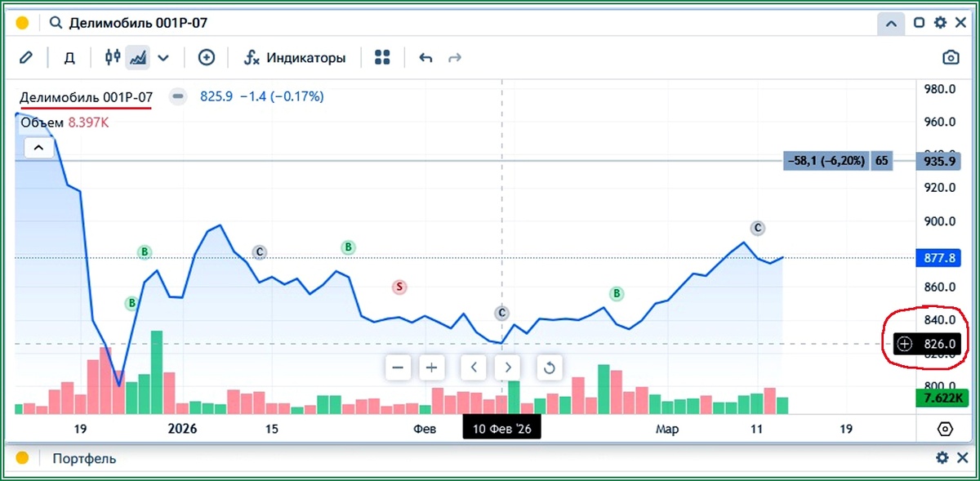
Task: Open the Индикаторы menu
Action: [x=296, y=58]
